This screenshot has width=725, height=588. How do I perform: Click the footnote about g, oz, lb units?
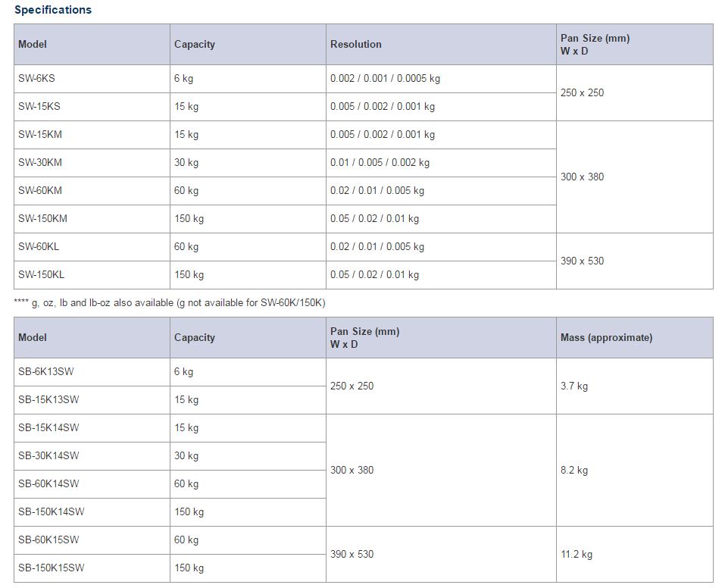tap(170, 303)
